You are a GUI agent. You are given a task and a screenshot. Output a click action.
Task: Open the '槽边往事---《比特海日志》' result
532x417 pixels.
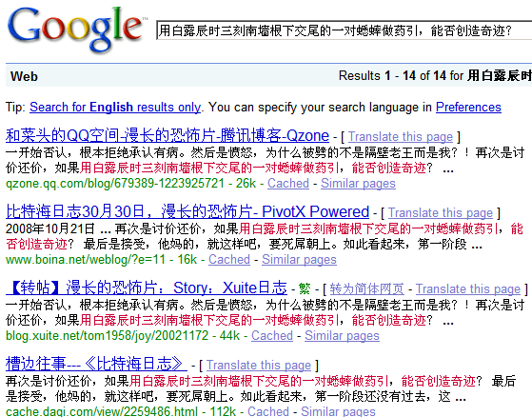coord(96,364)
